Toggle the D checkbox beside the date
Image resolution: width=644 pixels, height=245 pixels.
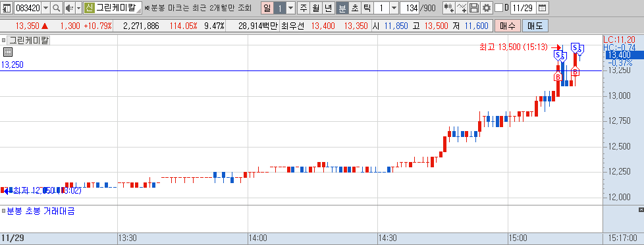coord(498,8)
